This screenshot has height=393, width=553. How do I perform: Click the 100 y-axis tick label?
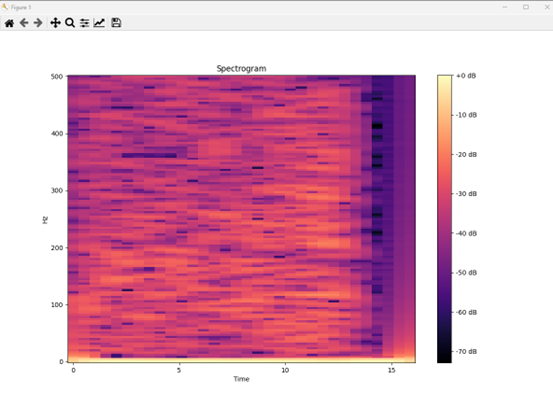pos(57,304)
